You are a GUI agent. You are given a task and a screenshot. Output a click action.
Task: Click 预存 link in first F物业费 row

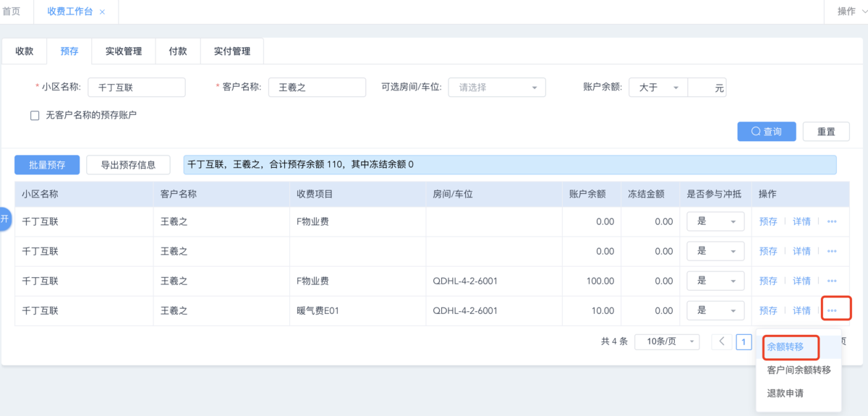(768, 222)
